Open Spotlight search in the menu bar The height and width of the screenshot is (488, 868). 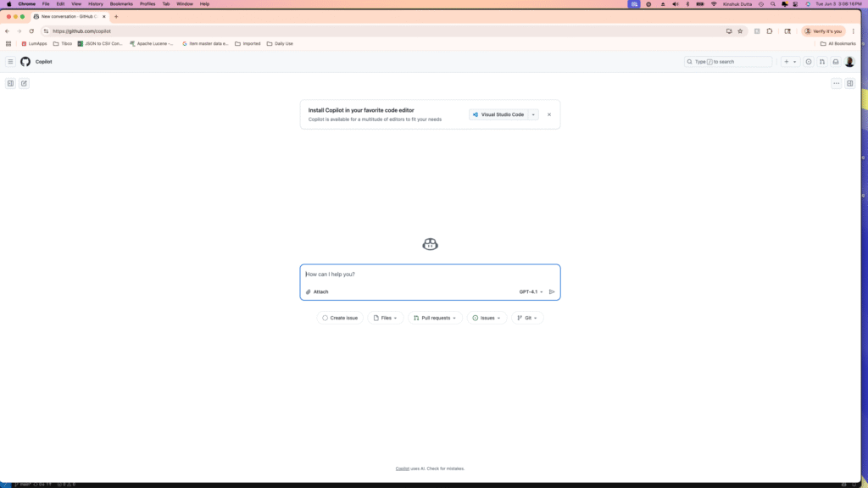click(x=773, y=4)
